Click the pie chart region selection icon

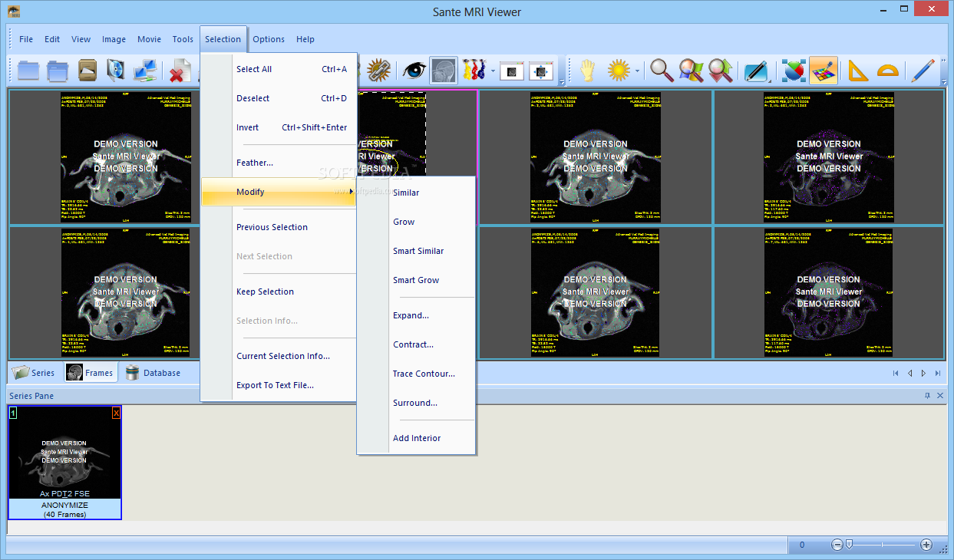coord(794,71)
